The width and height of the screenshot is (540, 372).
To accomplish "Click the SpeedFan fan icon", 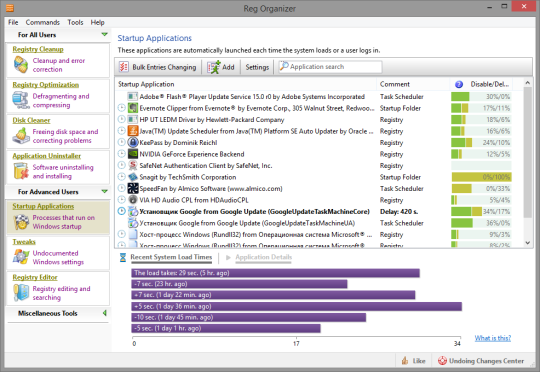I will point(133,188).
